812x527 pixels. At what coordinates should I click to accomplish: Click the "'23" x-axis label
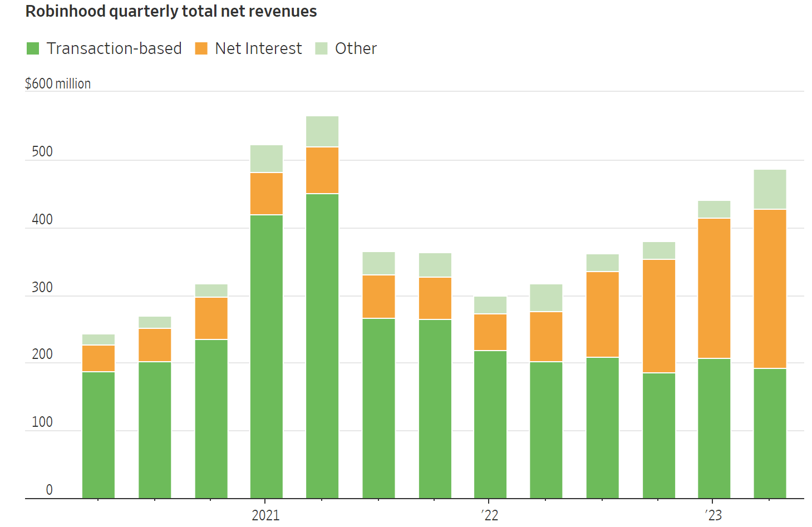(x=713, y=515)
